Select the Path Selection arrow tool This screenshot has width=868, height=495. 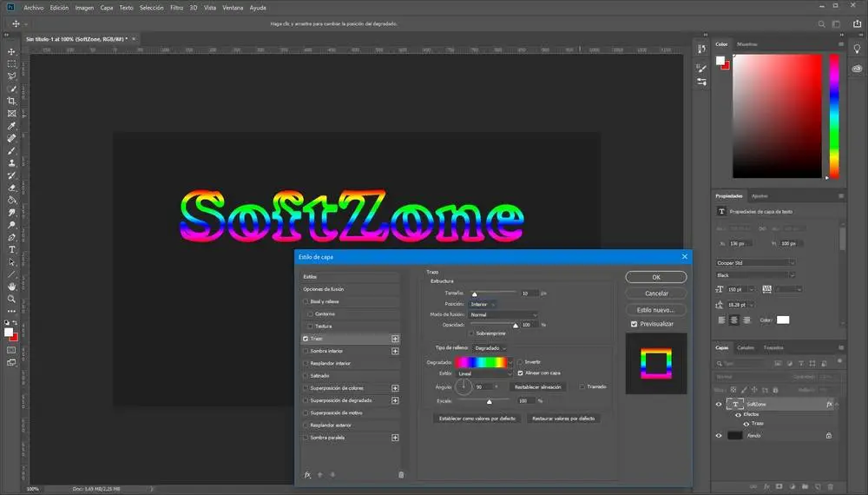click(11, 262)
